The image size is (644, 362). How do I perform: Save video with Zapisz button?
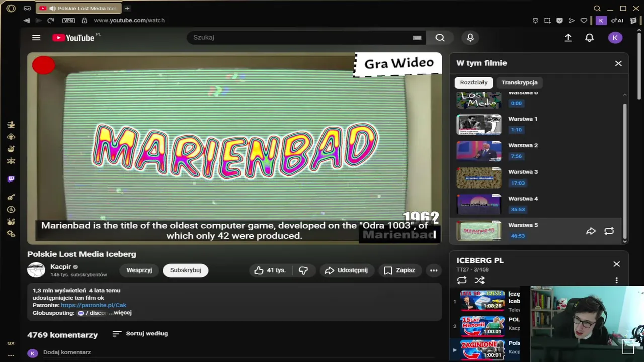pos(400,270)
